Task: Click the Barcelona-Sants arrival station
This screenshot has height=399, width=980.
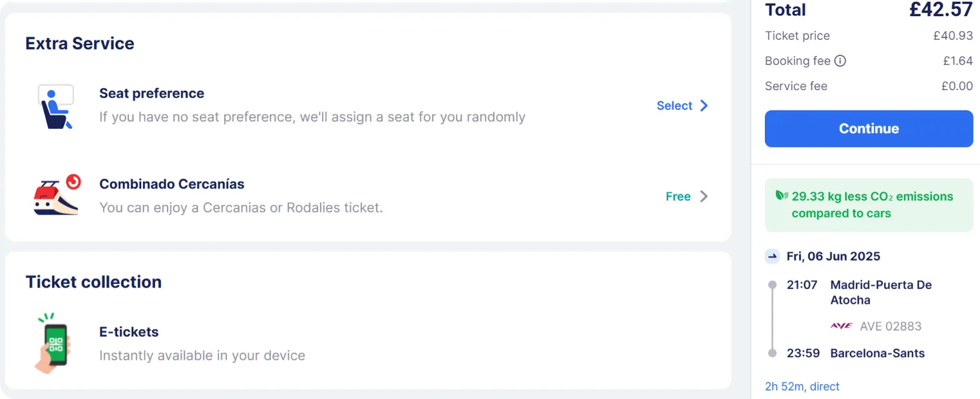Action: point(877,353)
